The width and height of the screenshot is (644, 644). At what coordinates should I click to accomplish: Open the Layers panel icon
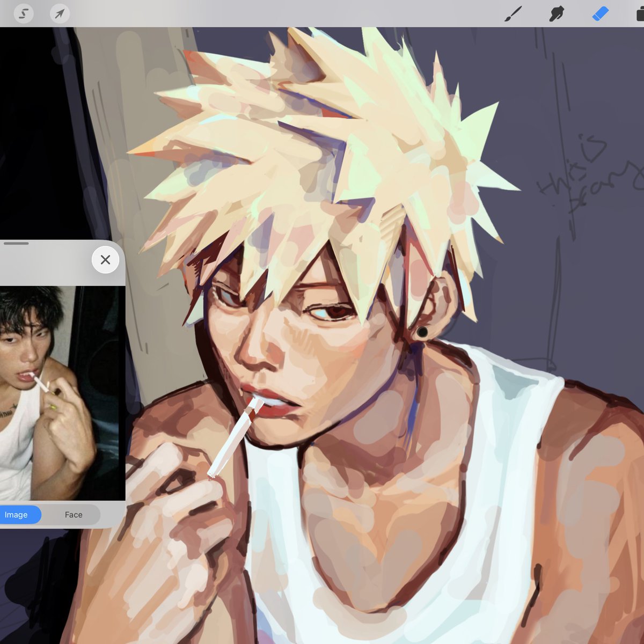point(640,13)
